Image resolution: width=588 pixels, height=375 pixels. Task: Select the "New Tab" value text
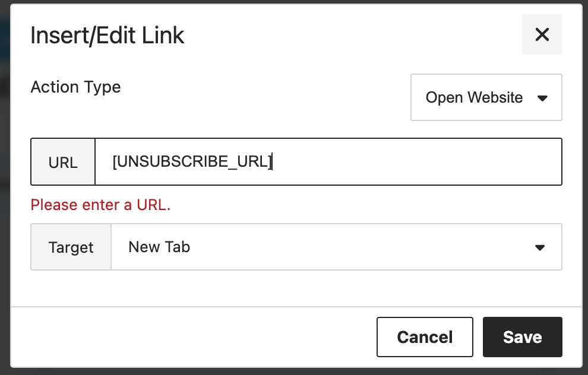(x=159, y=247)
